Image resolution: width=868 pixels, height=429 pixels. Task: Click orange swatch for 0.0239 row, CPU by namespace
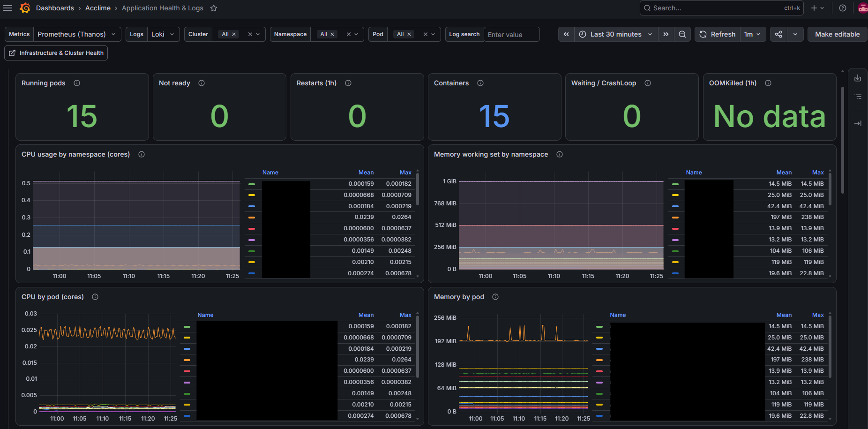coord(252,218)
